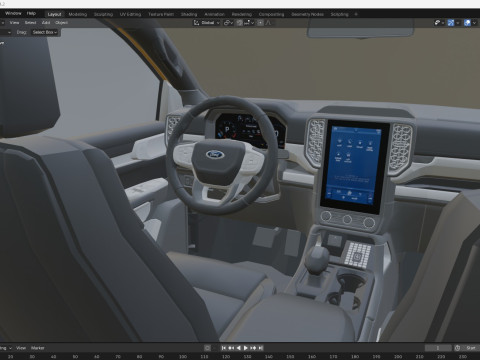Switch to the Compositing workspace tab
The height and width of the screenshot is (360, 480).
click(271, 14)
